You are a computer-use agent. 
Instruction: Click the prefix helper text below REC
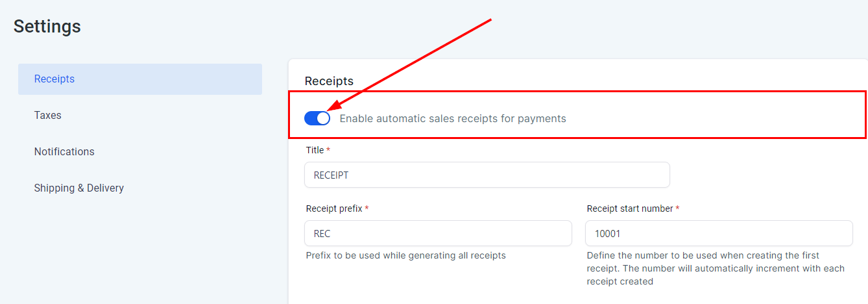405,255
